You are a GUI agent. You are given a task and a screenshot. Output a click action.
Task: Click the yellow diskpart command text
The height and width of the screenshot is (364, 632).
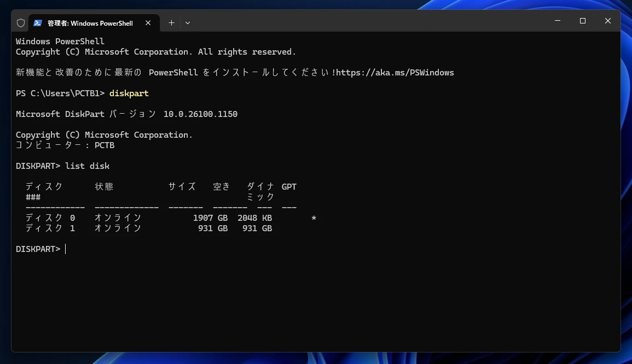pos(129,93)
